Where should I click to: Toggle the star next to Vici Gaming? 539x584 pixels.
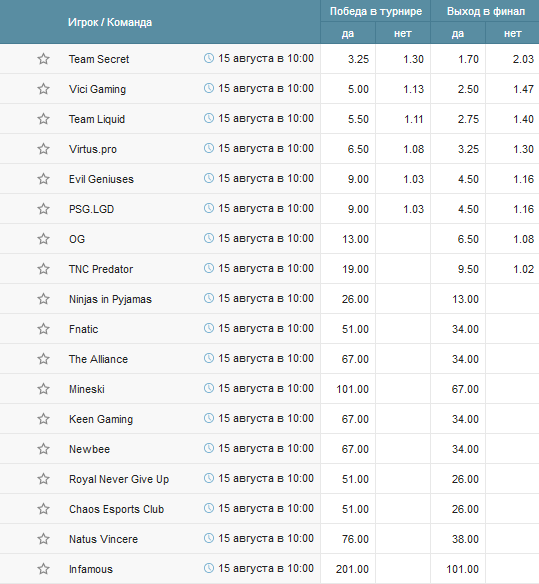pyautogui.click(x=44, y=89)
